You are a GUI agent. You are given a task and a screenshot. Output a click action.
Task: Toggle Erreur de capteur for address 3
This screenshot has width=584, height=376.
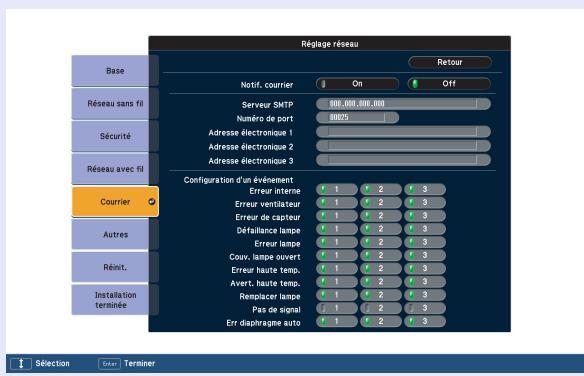pos(425,216)
